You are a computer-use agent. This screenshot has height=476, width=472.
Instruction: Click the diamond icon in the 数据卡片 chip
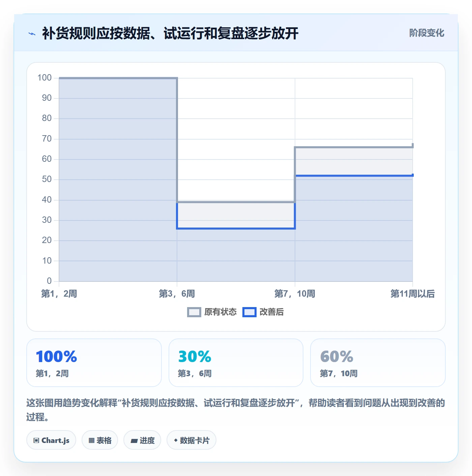pos(176,440)
